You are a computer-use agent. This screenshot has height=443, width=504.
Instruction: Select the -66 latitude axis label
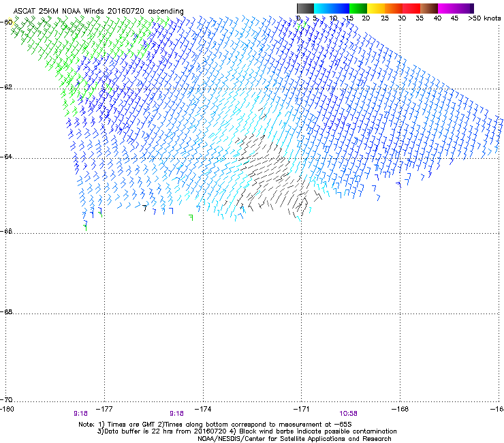pos(6,231)
